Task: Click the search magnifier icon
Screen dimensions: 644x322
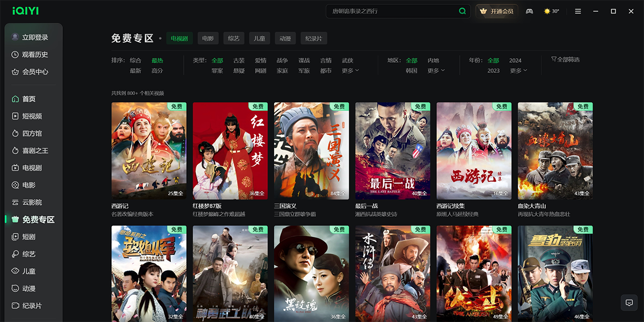Action: coord(462,11)
